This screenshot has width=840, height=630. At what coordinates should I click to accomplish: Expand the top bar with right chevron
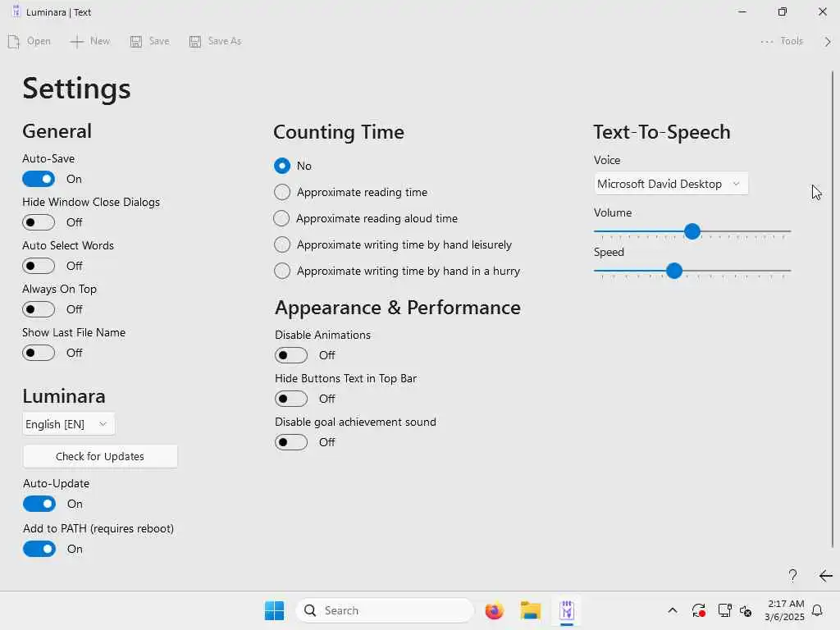click(x=828, y=41)
